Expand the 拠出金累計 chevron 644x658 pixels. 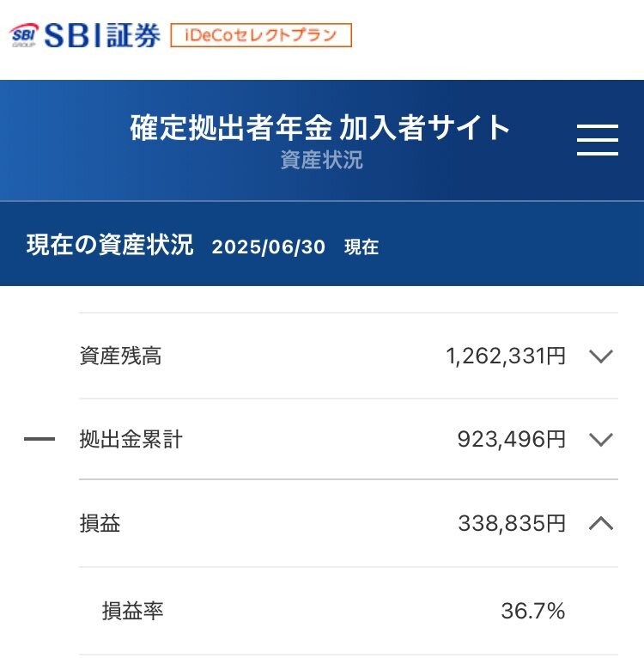(601, 439)
